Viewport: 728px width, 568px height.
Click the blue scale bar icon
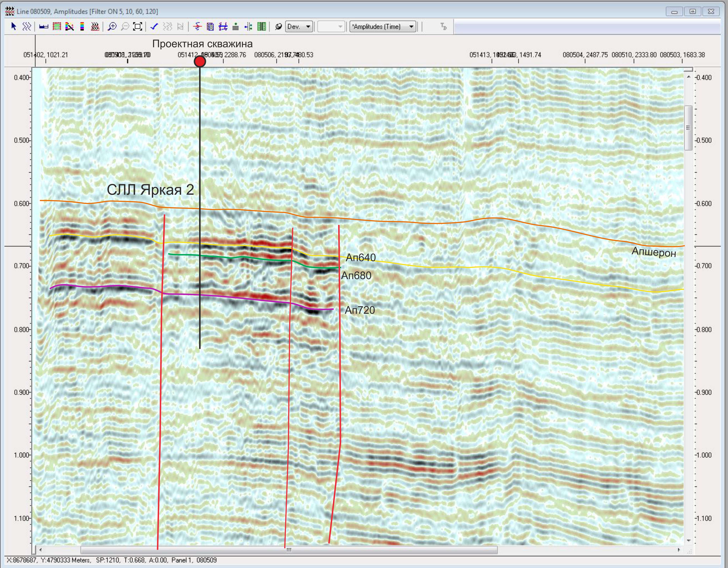coord(44,27)
